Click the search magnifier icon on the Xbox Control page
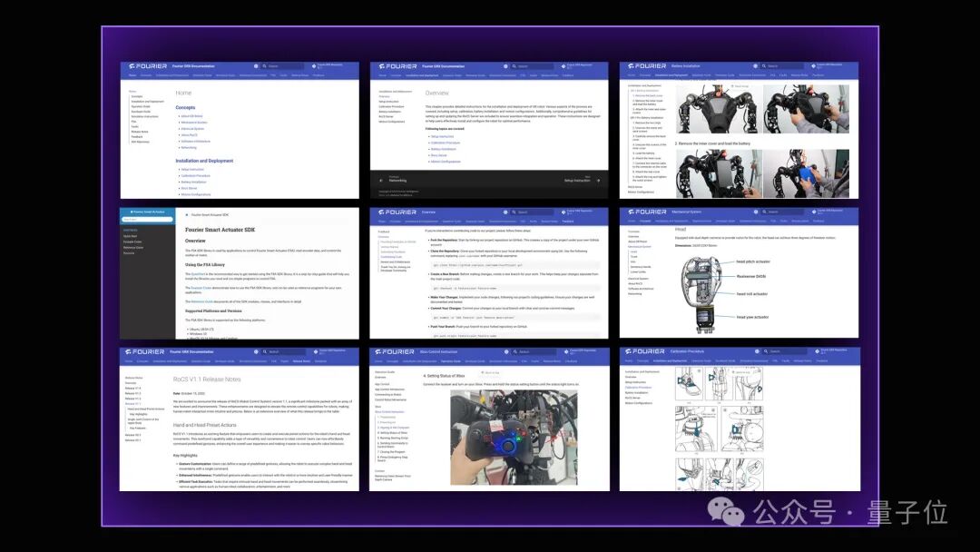This screenshot has width=980, height=552. [x=515, y=352]
